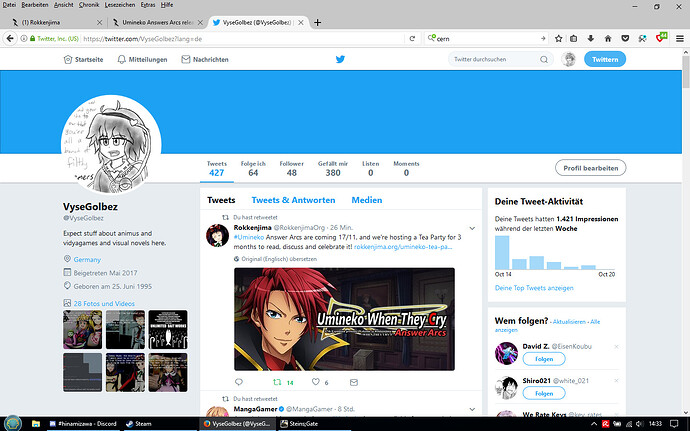The image size is (690, 431).
Task: Expand the MangaGamer tweet options chevron
Action: pos(472,409)
